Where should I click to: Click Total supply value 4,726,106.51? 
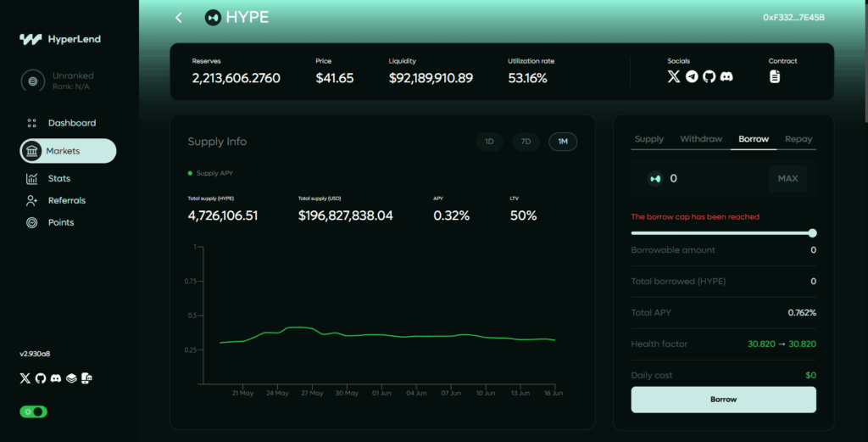223,215
